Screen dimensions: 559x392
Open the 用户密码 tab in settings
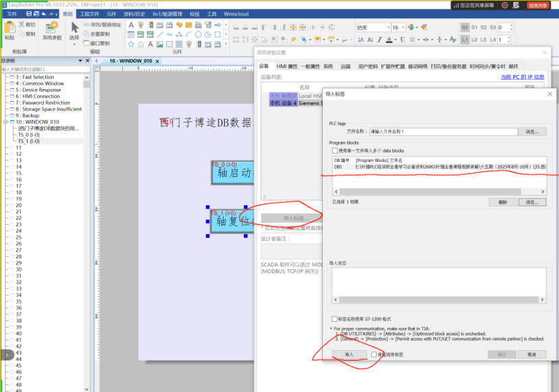coord(368,66)
